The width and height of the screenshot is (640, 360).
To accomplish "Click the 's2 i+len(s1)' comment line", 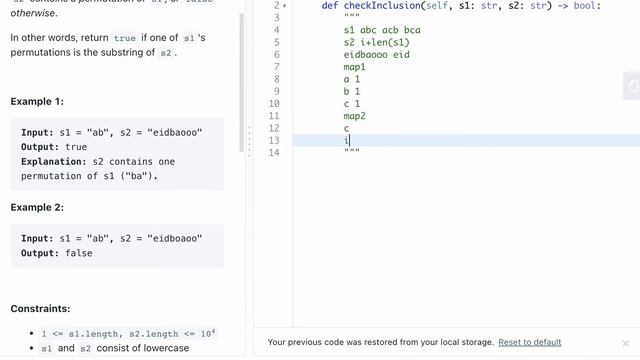I will 376,42.
